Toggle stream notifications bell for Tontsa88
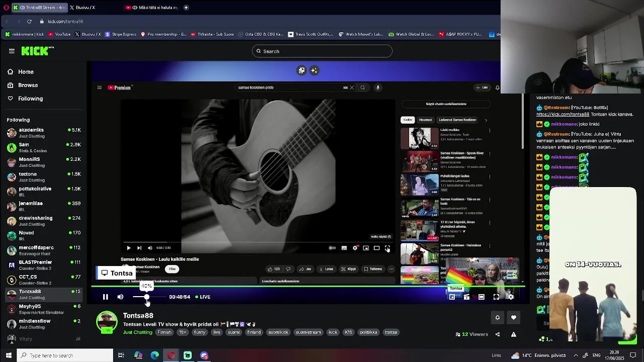The height and width of the screenshot is (362, 644). click(x=497, y=317)
